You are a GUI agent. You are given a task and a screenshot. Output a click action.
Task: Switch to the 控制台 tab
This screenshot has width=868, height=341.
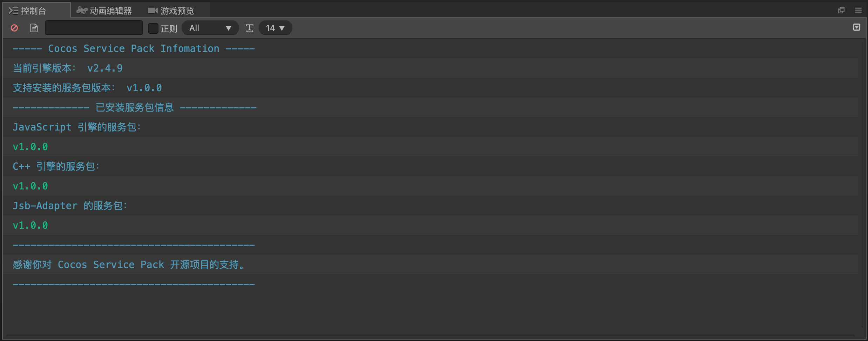34,11
